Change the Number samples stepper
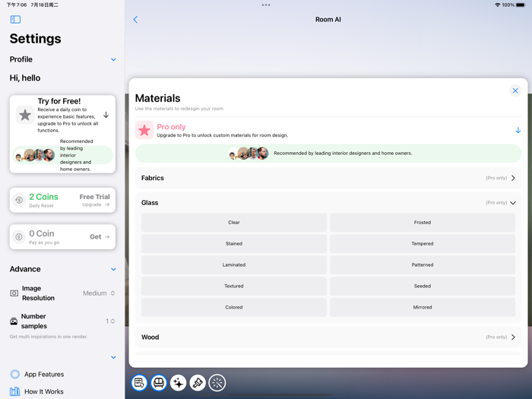This screenshot has height=399, width=532. point(110,321)
